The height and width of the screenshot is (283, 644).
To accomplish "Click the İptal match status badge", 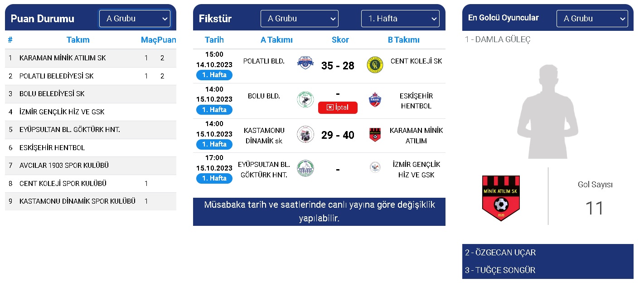I will pyautogui.click(x=338, y=107).
